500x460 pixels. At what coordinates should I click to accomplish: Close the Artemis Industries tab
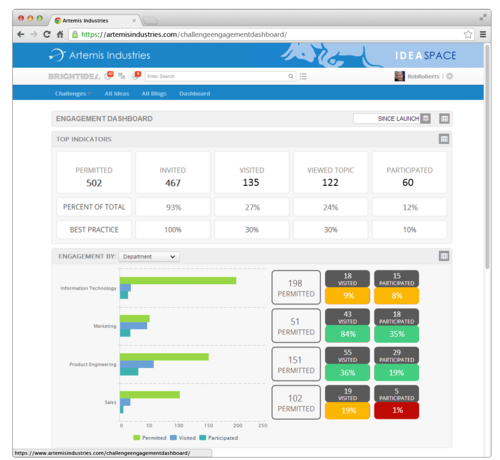[134, 20]
